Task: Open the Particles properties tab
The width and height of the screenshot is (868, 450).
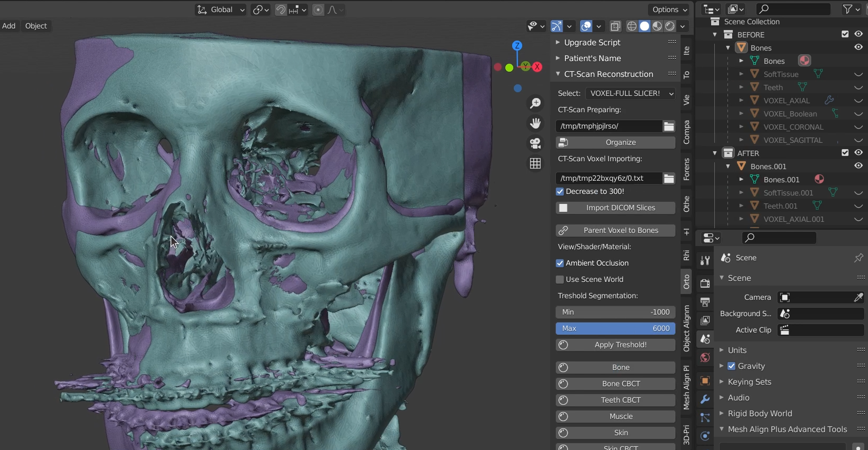Action: pos(705,418)
